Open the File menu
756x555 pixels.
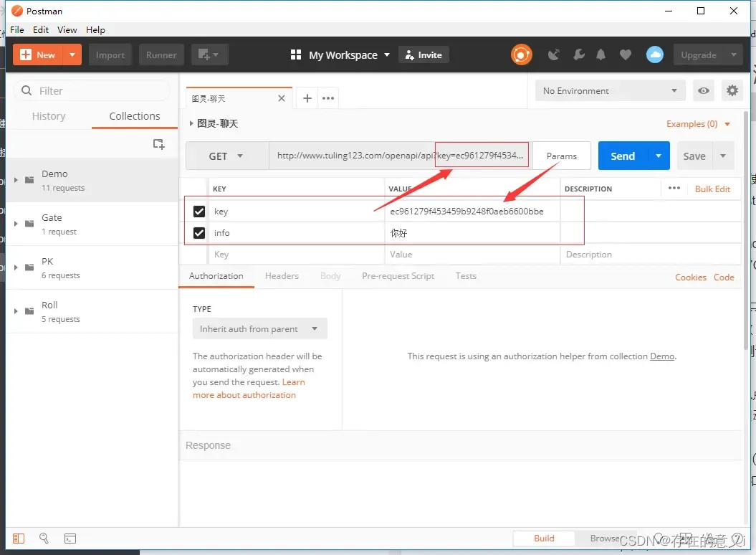coord(17,30)
